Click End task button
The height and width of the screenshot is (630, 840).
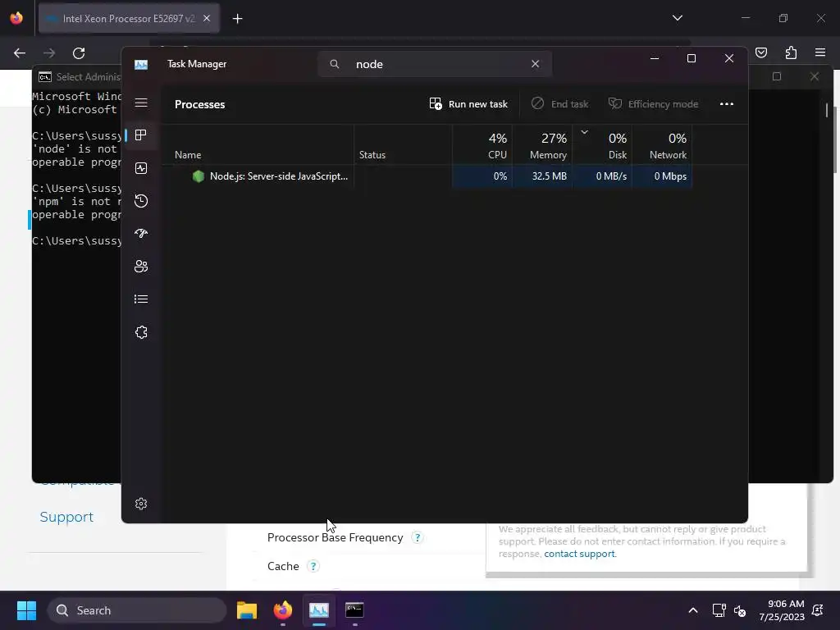click(x=559, y=104)
